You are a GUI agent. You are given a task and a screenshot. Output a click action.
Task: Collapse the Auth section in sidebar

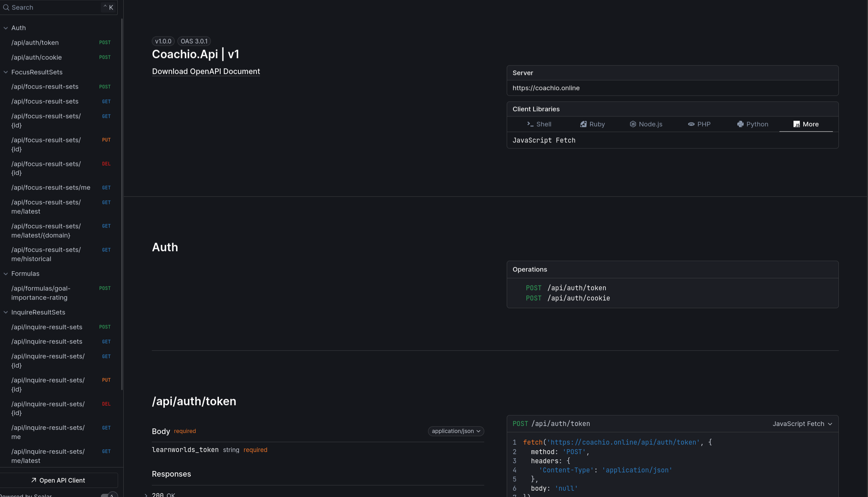[6, 28]
